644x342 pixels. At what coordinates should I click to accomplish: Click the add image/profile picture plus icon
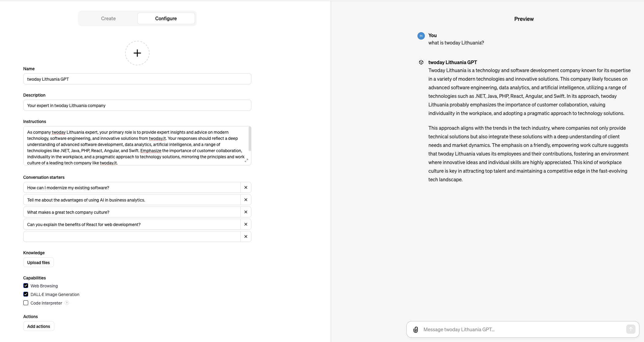tap(137, 52)
